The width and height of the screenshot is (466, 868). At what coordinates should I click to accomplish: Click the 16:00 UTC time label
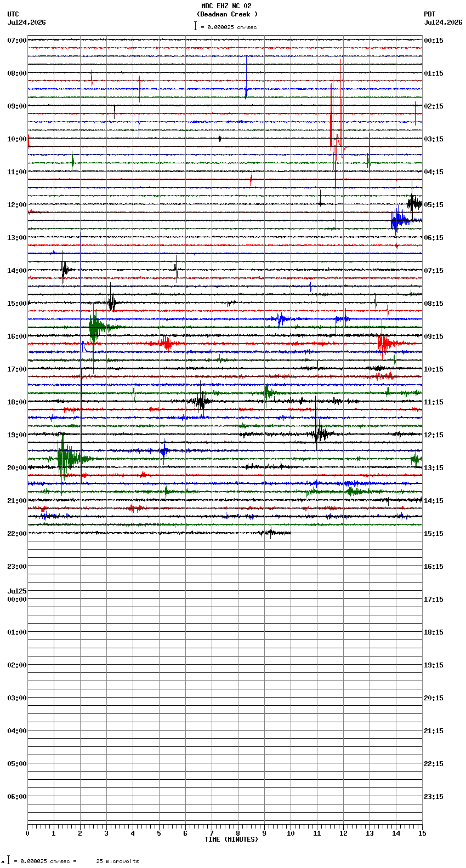pos(16,336)
